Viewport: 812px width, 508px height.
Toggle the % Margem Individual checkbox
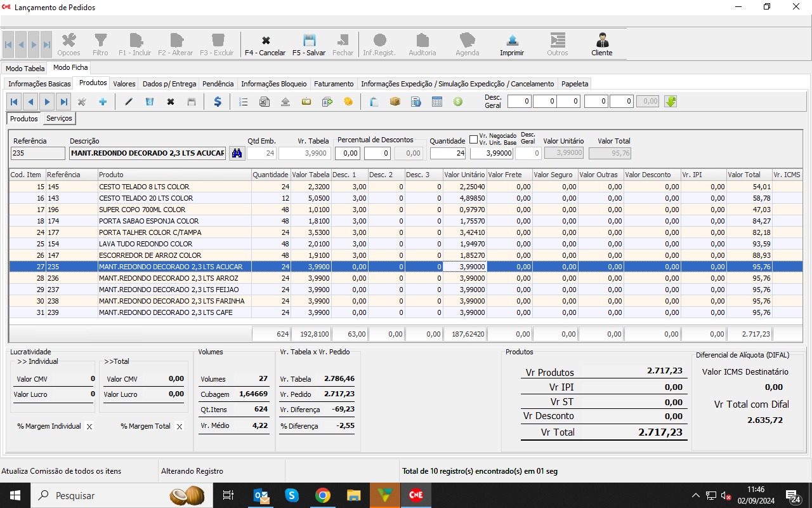pyautogui.click(x=89, y=427)
